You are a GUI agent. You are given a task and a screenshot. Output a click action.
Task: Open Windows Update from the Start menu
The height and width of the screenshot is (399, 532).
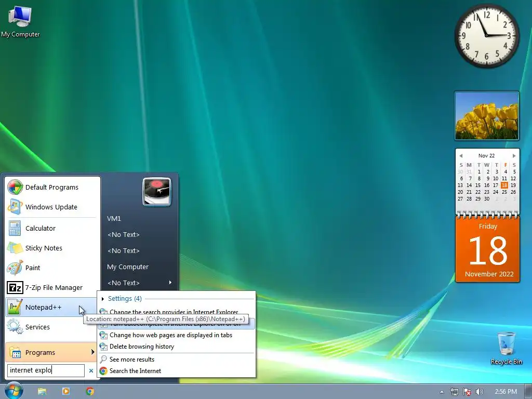pyautogui.click(x=52, y=207)
